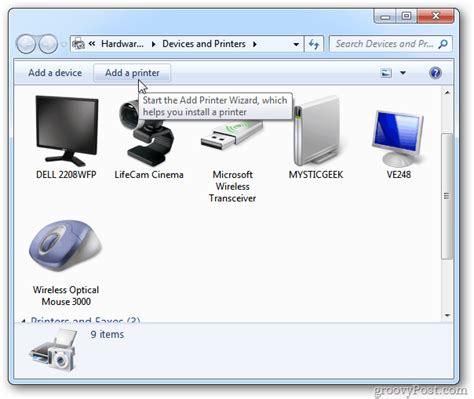The image size is (474, 399).
Task: Click the Devices and Printers address bar icon
Action: point(79,44)
